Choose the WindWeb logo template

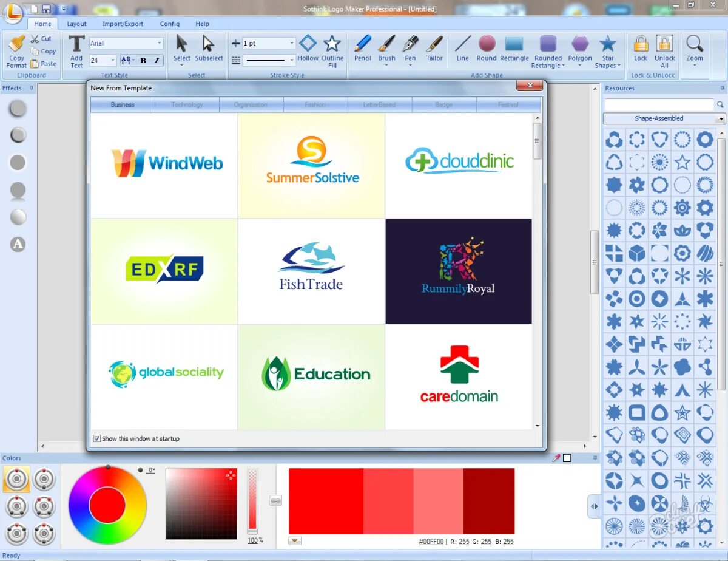coord(164,166)
